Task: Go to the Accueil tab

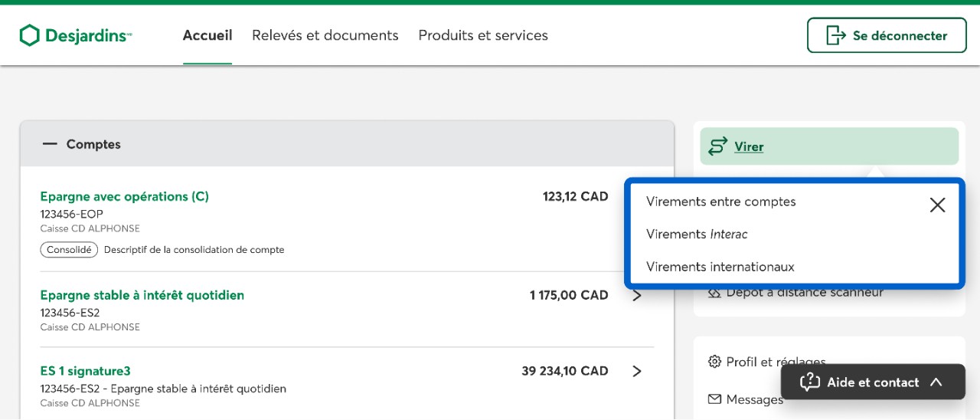Action: point(207,35)
